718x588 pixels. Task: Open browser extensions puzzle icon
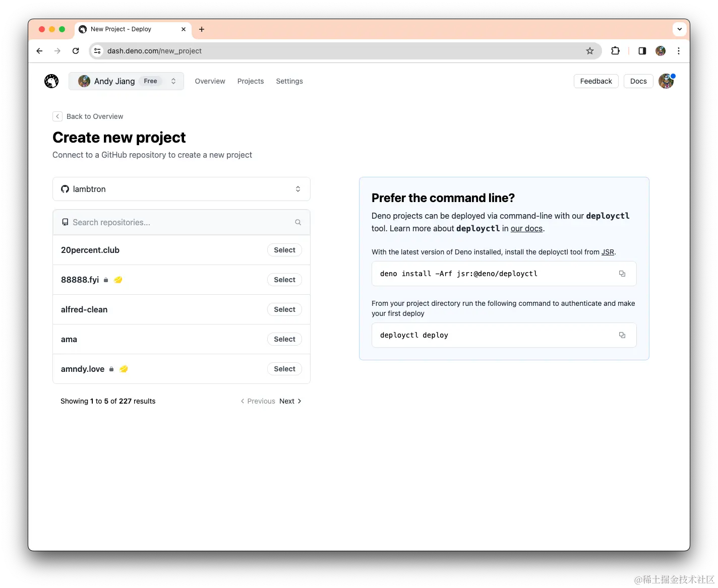click(x=615, y=51)
